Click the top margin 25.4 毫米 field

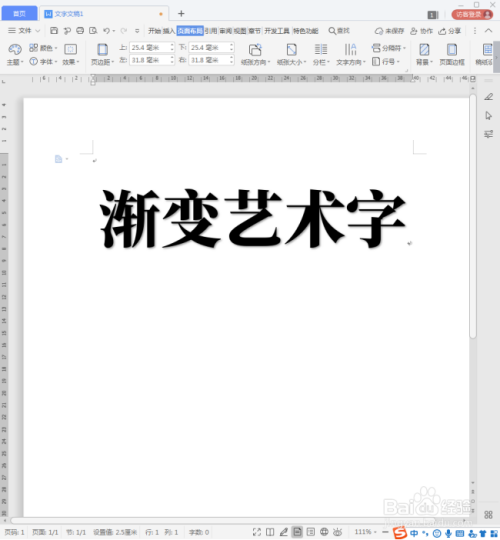pyautogui.click(x=152, y=48)
